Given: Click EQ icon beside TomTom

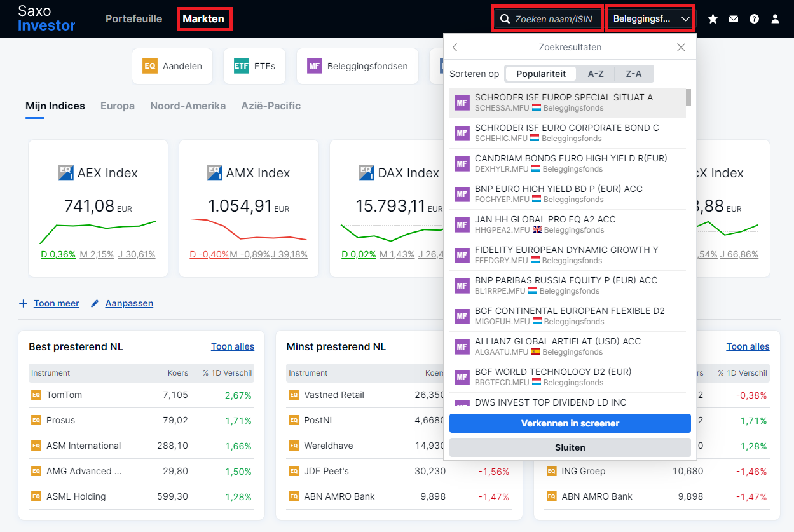Looking at the screenshot, I should [36, 395].
